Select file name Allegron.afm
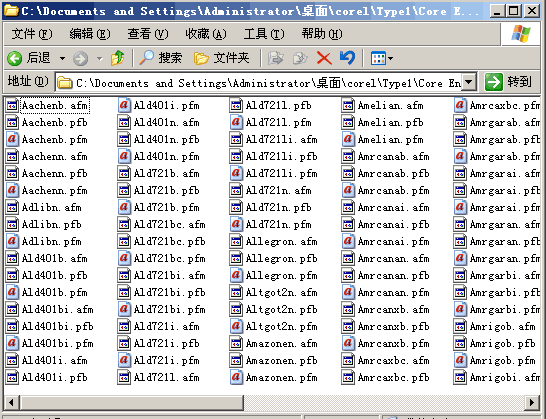546x419 pixels. pyautogui.click(x=281, y=242)
